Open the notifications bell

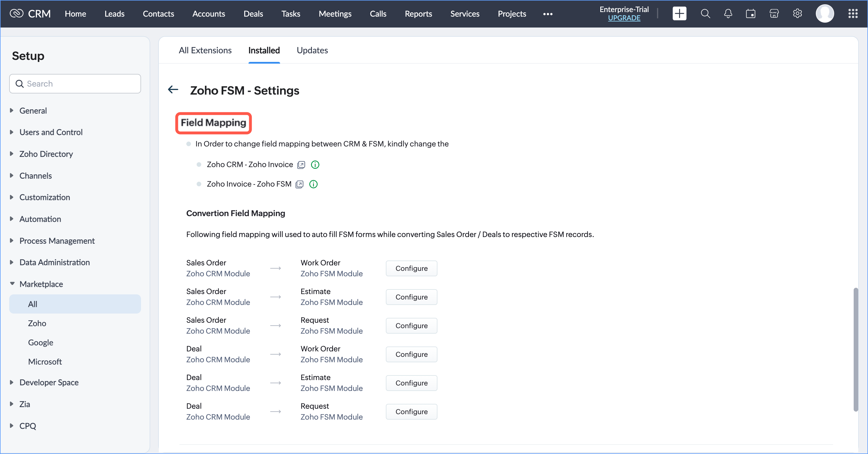coord(728,14)
